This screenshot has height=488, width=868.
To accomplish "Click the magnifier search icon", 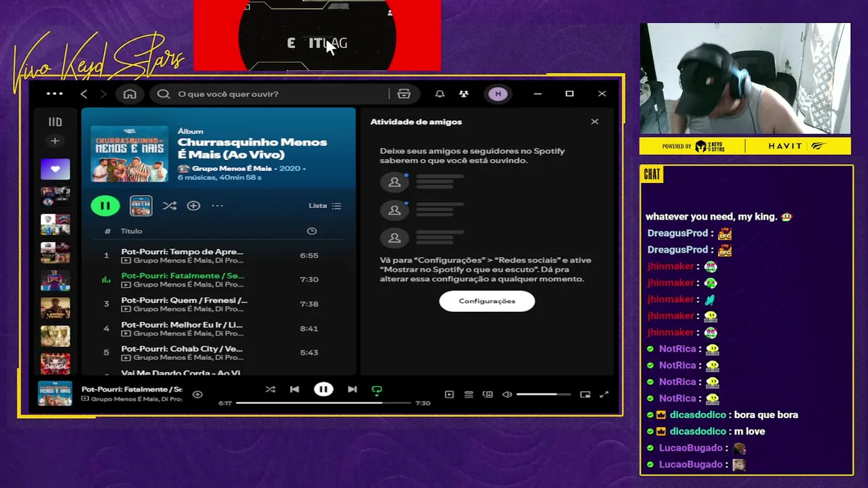I will [x=163, y=94].
